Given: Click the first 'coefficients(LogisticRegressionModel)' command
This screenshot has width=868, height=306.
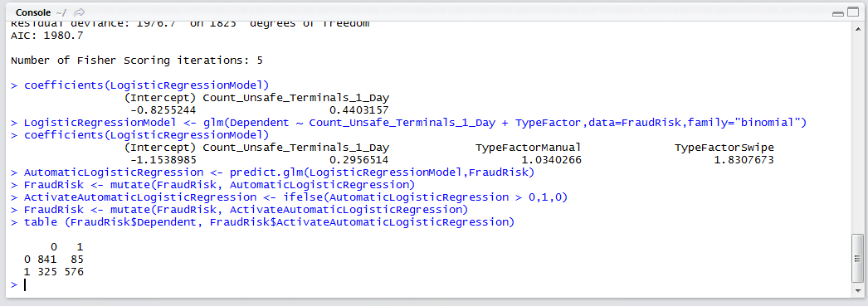Looking at the screenshot, I should (x=146, y=85).
